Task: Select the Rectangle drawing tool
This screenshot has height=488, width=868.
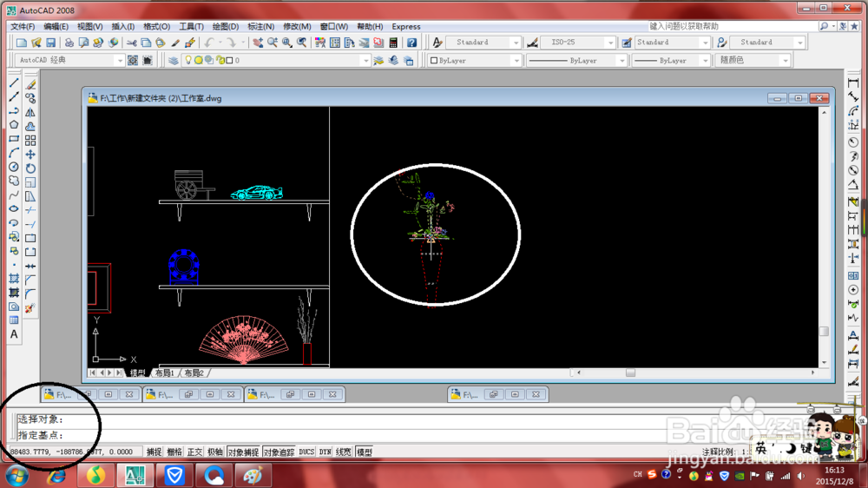Action: coord(14,139)
